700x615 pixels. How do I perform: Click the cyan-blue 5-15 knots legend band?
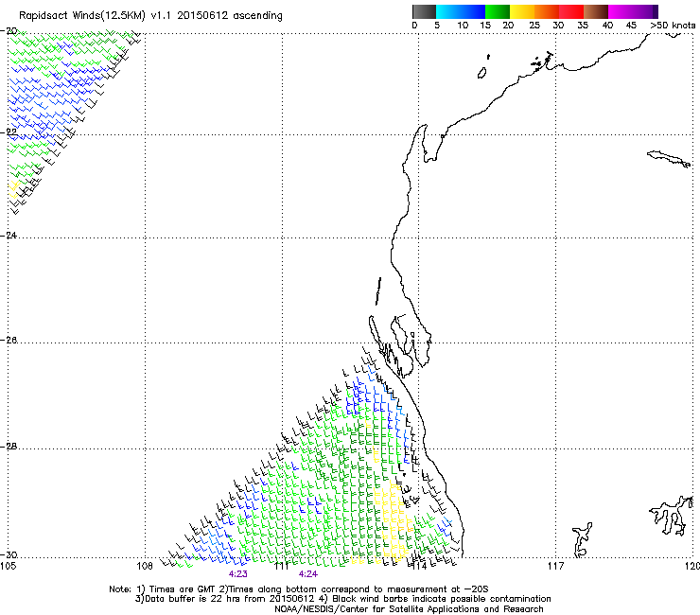click(461, 11)
